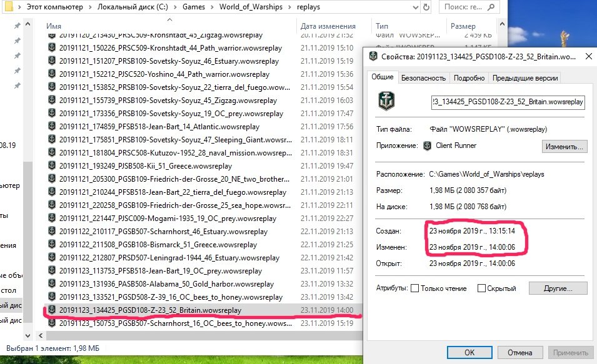Confirm Properties dialog with OK
This screenshot has width=597, height=364.
coord(469,353)
